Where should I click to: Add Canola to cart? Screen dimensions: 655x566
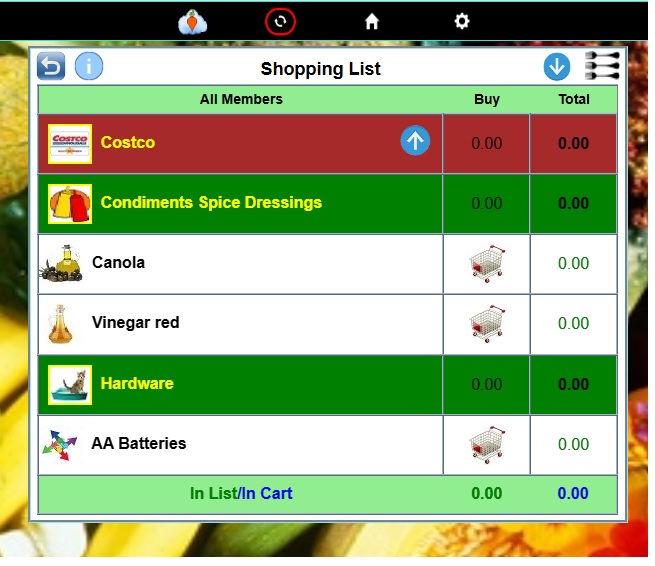(487, 264)
